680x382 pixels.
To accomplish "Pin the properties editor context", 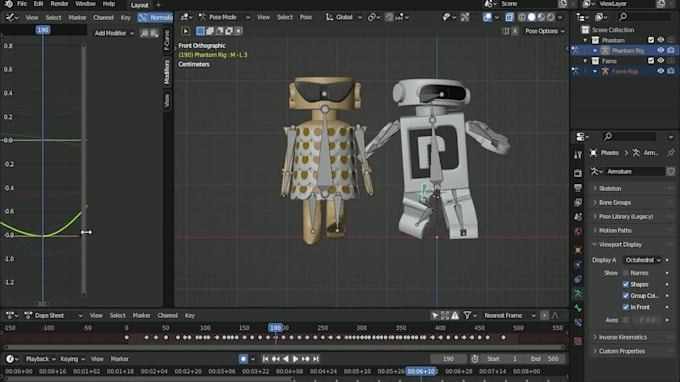I will click(x=671, y=153).
